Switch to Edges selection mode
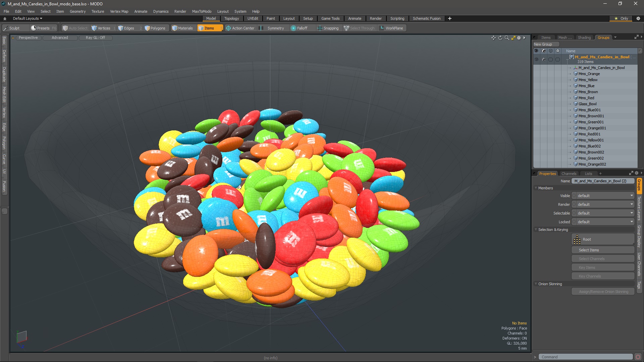 coord(129,28)
